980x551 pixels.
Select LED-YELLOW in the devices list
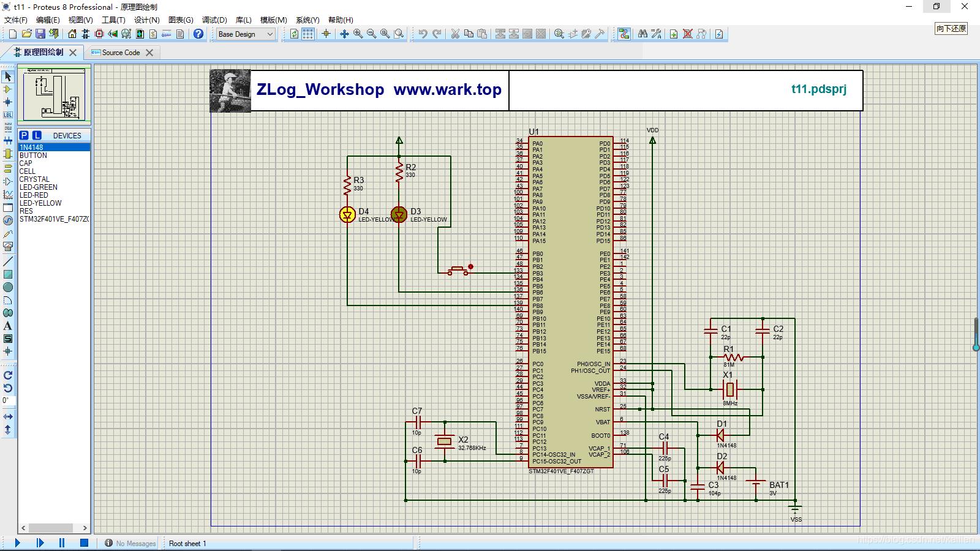click(40, 203)
